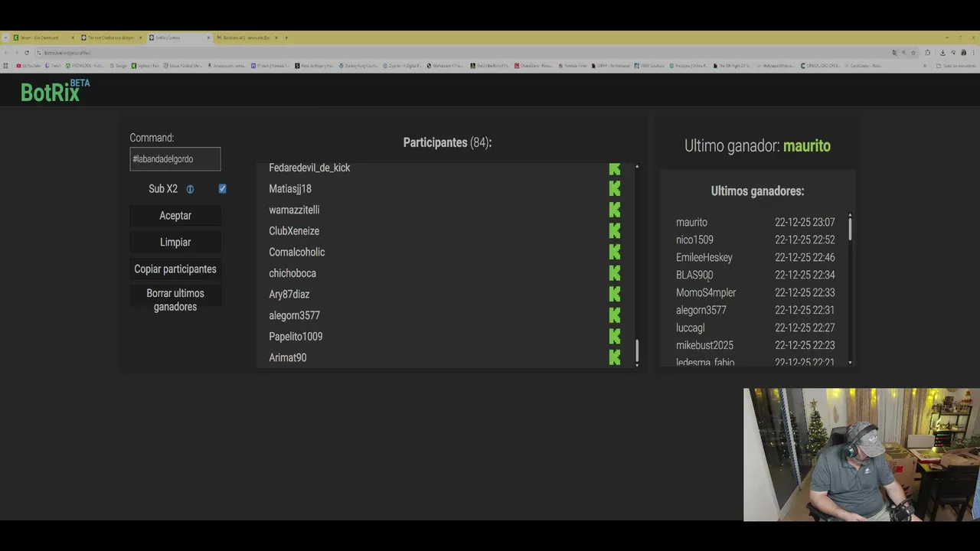Reload the page with the refresh icon
The image size is (980, 551).
click(26, 53)
